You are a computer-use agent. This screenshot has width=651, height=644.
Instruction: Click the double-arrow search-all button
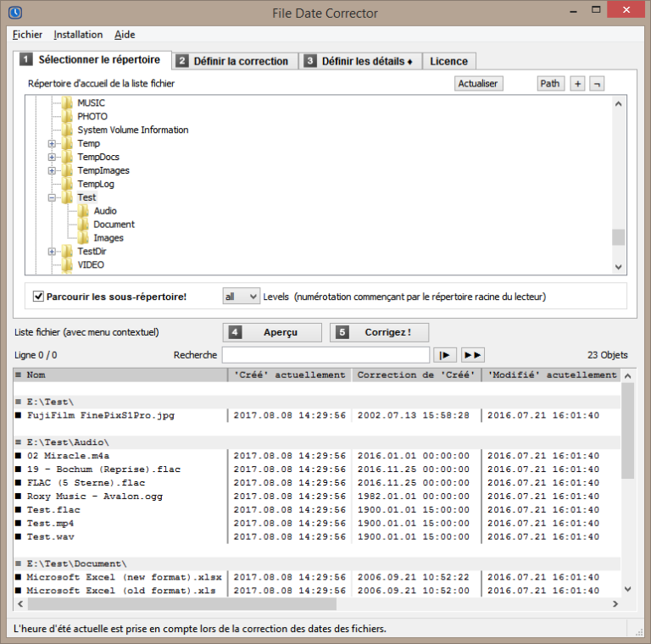tap(472, 355)
